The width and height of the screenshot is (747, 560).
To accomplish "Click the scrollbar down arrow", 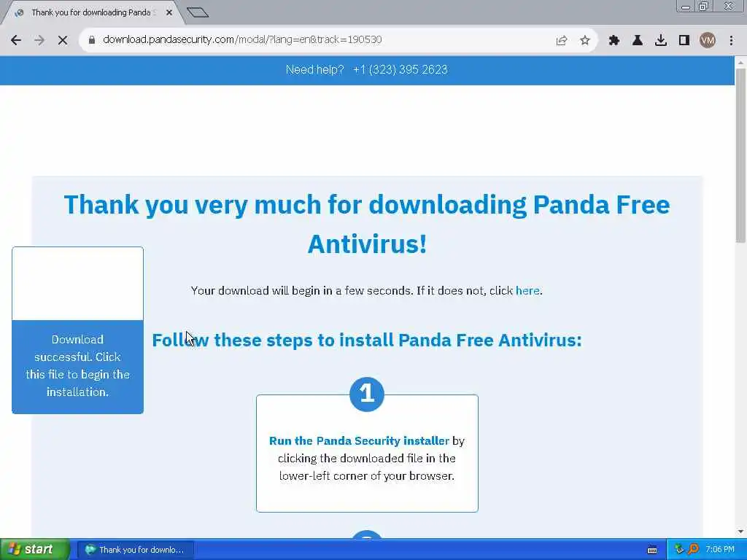I will coord(740,532).
